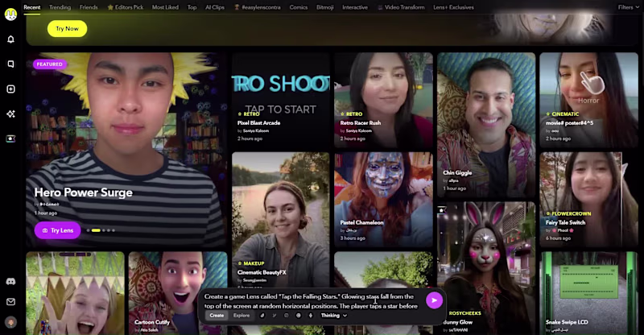Viewport: 644px width, 335px height.
Task: Click the star badge on Bunny Glow thumbnail
Action: 441,210
